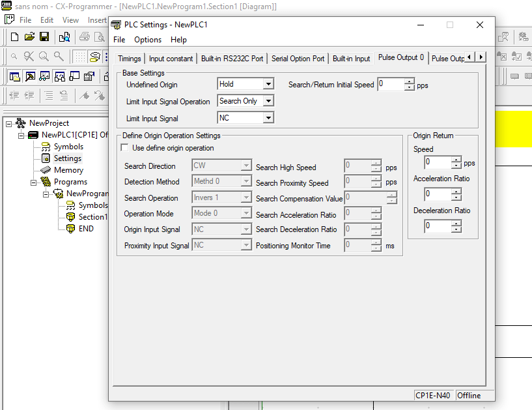
Task: Collapse the NewPLC1 tree node
Action: click(x=21, y=135)
